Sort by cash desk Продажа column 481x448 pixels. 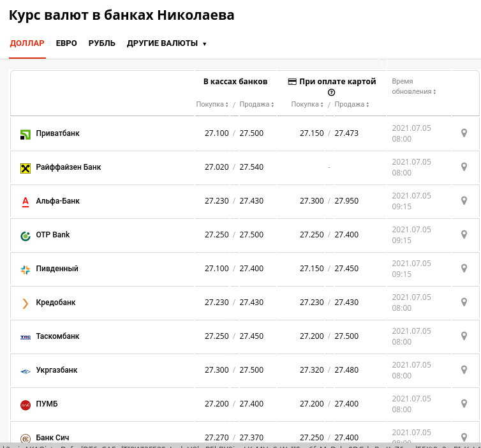point(256,104)
